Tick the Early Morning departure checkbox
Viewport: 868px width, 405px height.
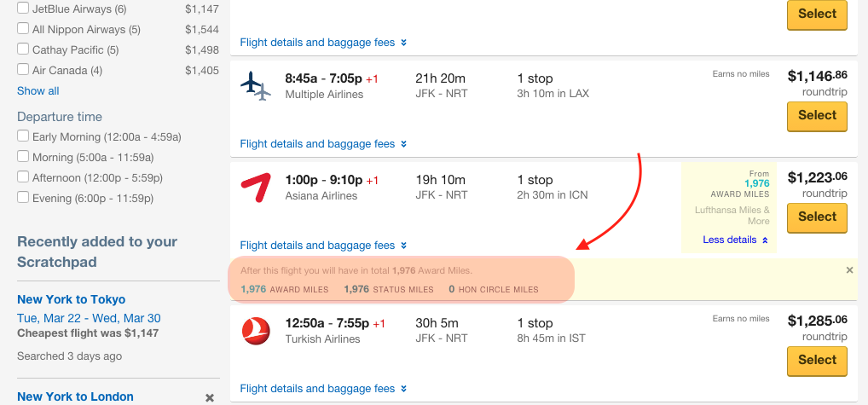coord(23,136)
